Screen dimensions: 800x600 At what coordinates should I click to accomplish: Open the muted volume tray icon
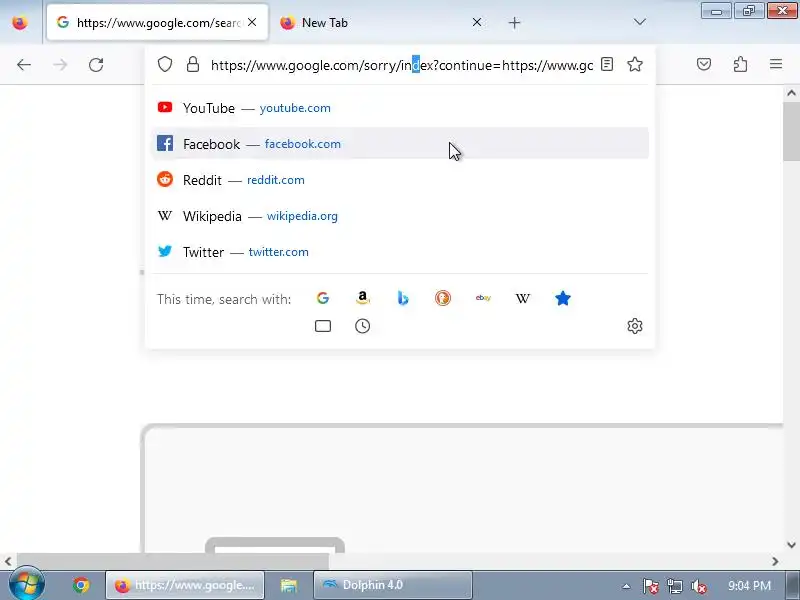[698, 586]
